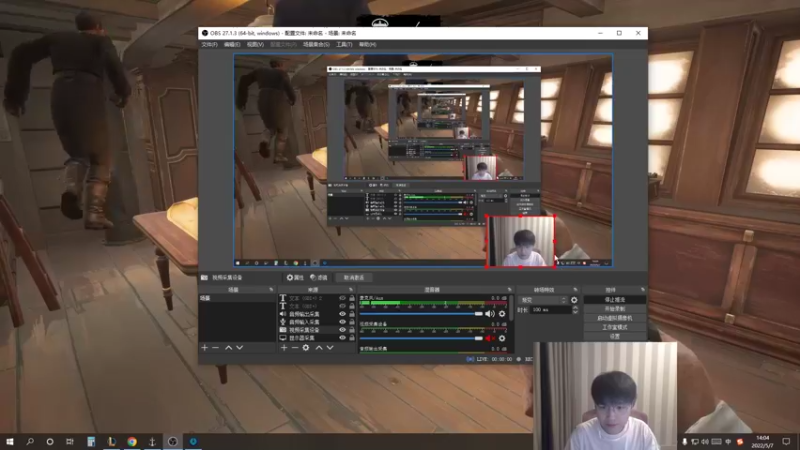Lock the 视频采集设备 source
Image resolution: width=800 pixels, height=450 pixels.
(x=352, y=330)
